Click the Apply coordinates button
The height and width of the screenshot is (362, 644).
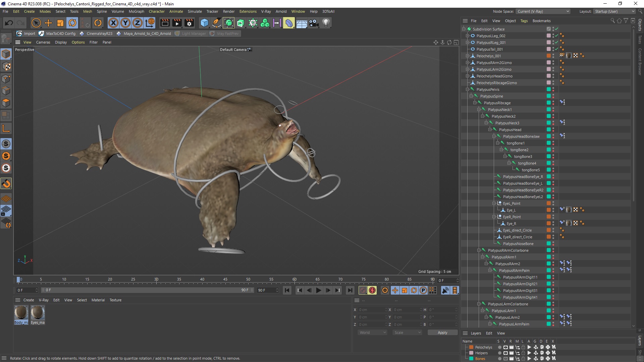442,333
